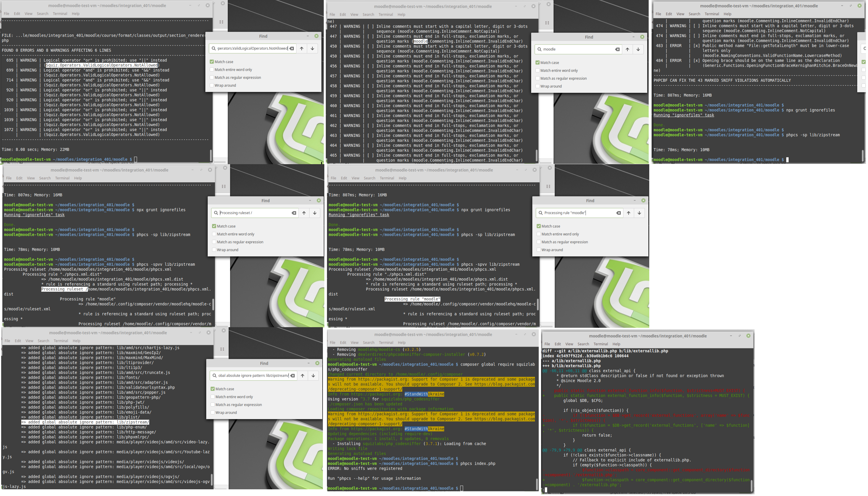
Task: Click "composer global require squizlabs" command text
Action: [497, 364]
